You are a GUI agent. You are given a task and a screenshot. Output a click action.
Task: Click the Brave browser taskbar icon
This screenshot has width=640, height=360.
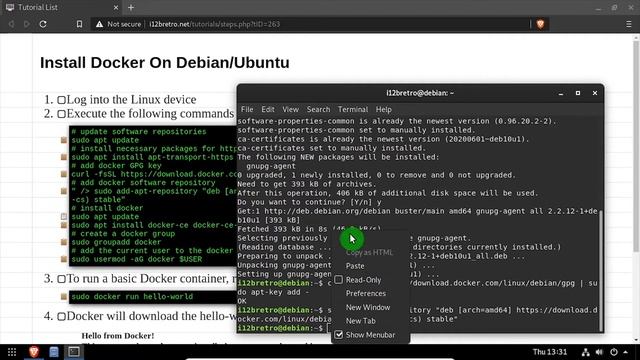pyautogui.click(x=34, y=351)
